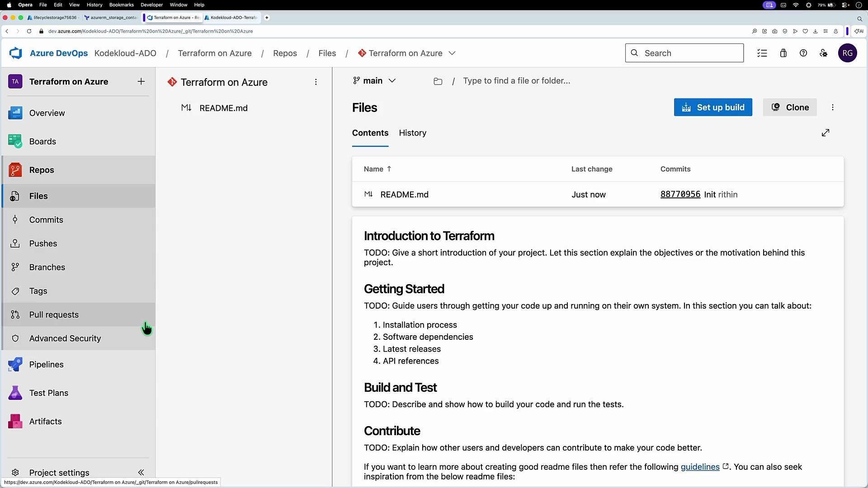Screen dimensions: 868x488
Task: Click the Last change column header
Action: click(592, 169)
